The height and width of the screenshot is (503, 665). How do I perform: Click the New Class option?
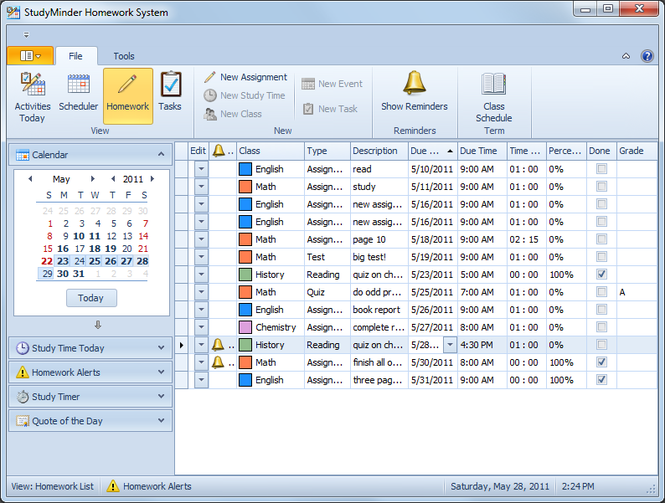tap(232, 114)
